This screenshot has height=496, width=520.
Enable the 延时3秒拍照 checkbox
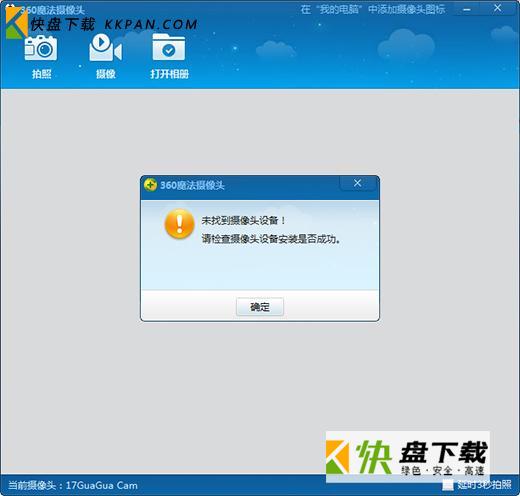tap(448, 485)
